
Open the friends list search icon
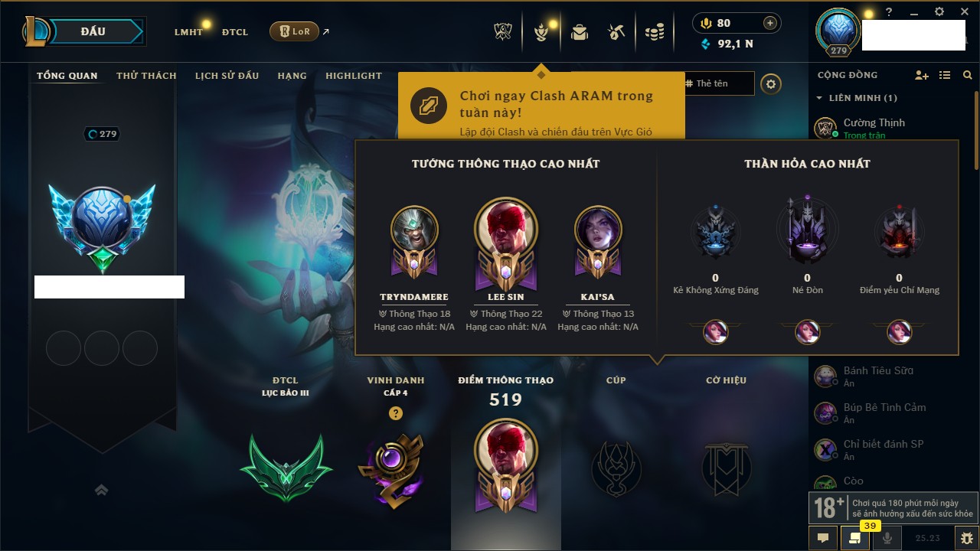(968, 75)
